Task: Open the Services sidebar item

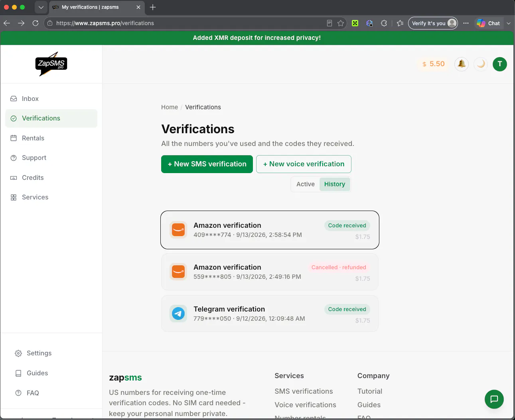Action: point(51,197)
